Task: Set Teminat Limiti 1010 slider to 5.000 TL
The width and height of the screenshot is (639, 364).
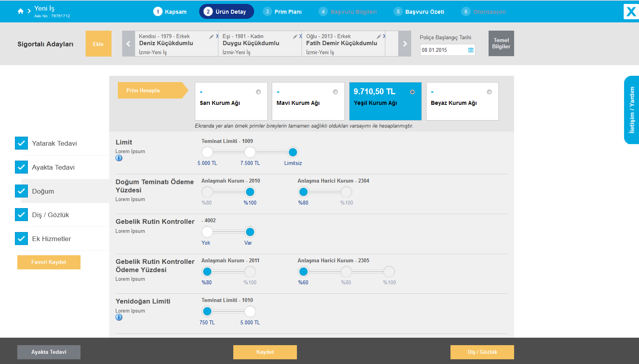Action: point(250,311)
